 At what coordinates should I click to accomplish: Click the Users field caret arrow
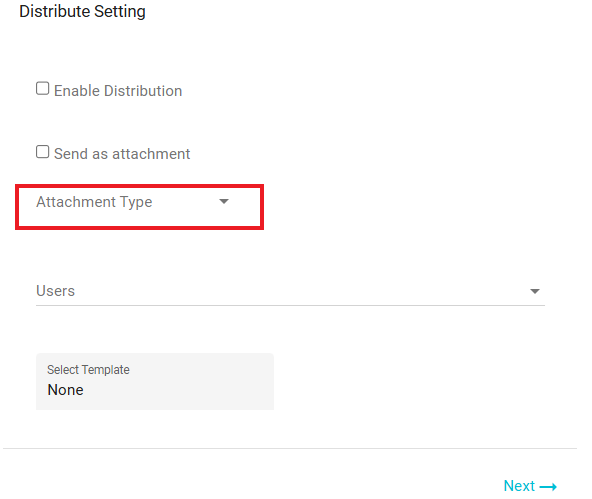[x=535, y=291]
